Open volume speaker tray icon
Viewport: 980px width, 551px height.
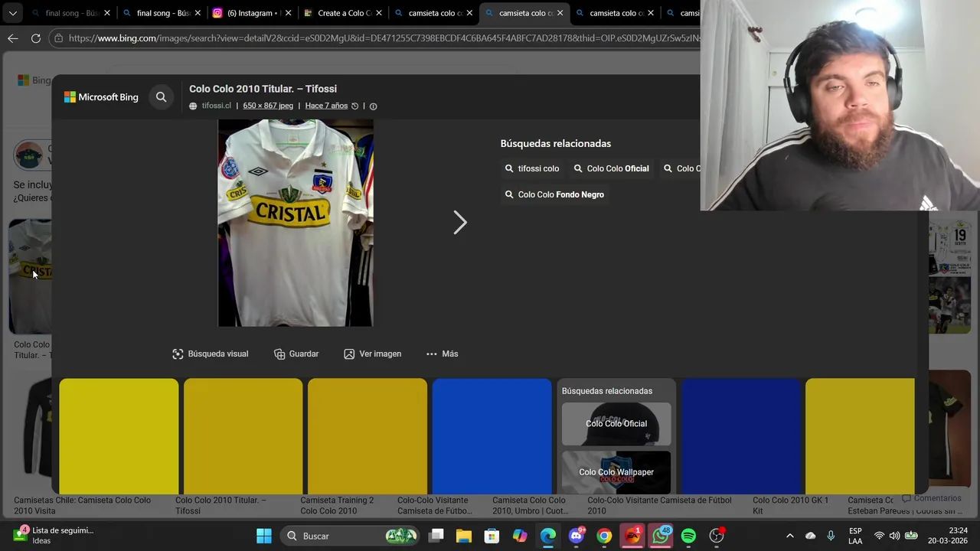894,536
